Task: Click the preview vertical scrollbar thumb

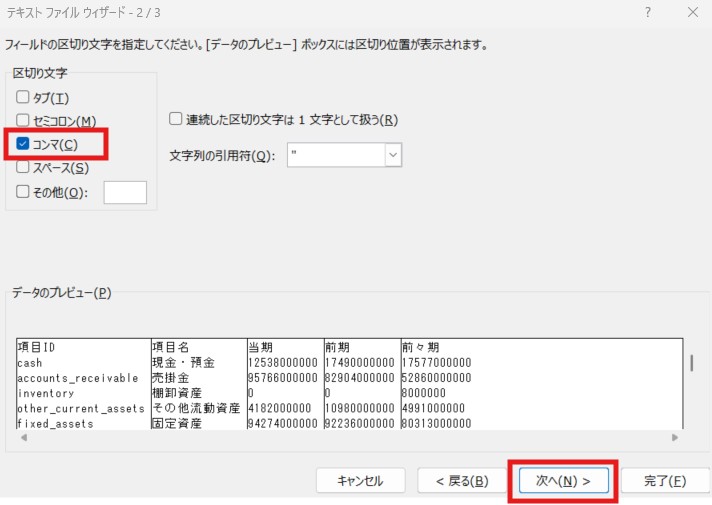Action: [x=692, y=363]
